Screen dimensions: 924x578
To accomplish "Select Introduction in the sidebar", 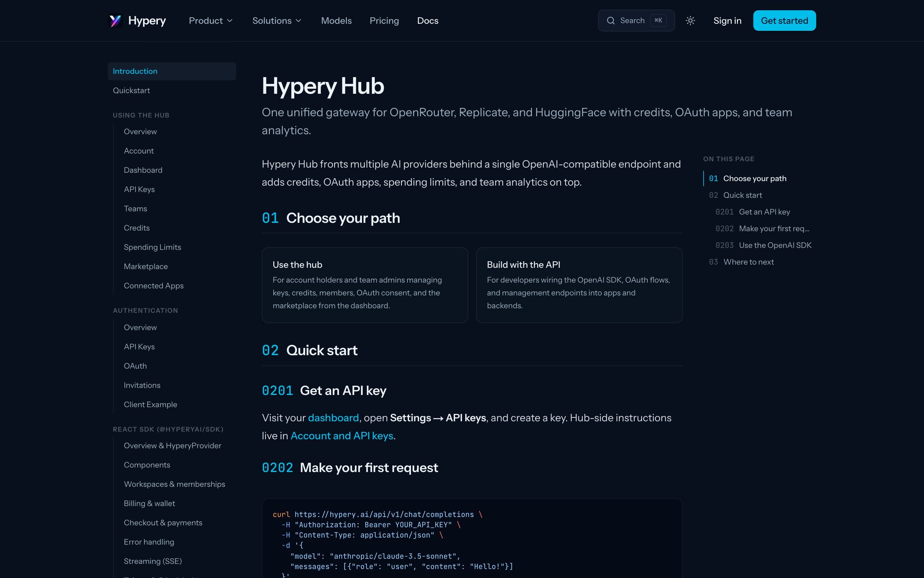I will pos(172,71).
